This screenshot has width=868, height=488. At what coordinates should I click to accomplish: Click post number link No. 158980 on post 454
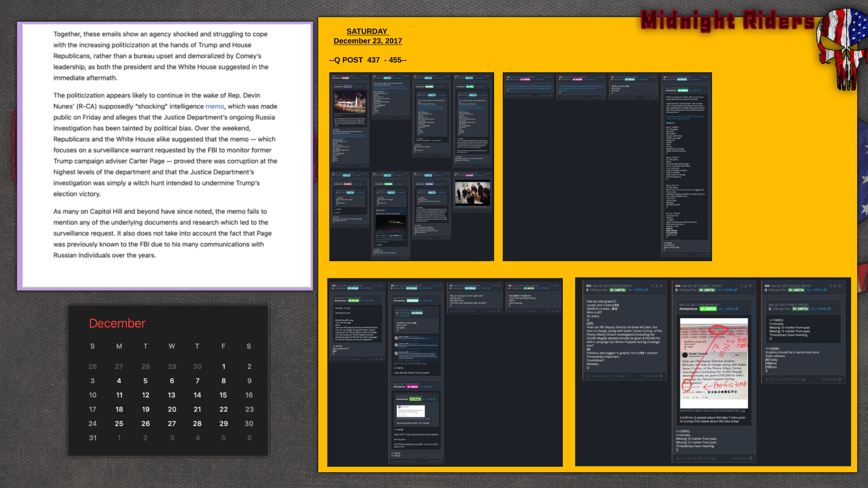725,290
